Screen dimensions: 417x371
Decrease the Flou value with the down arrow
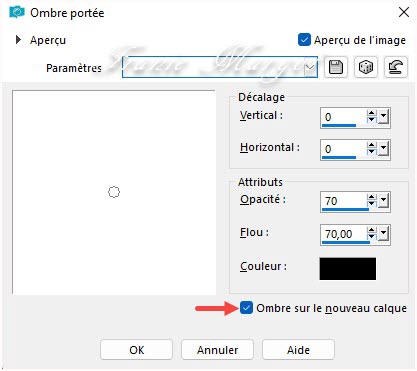(x=371, y=237)
